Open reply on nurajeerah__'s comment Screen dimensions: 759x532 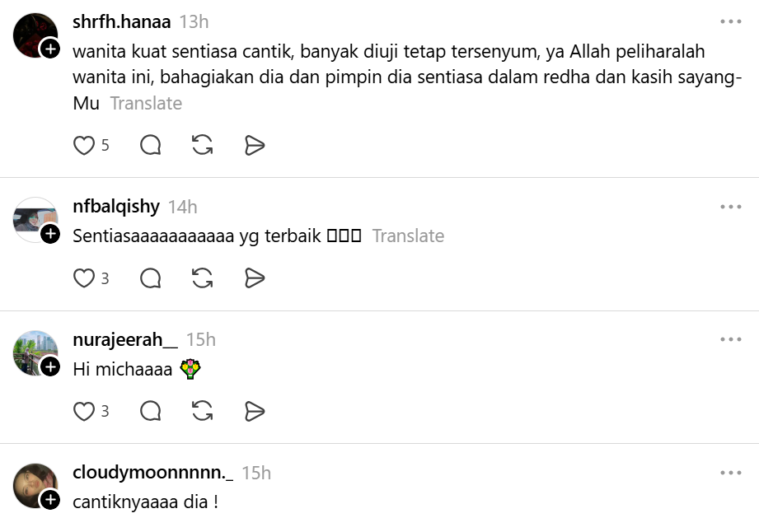(x=151, y=411)
